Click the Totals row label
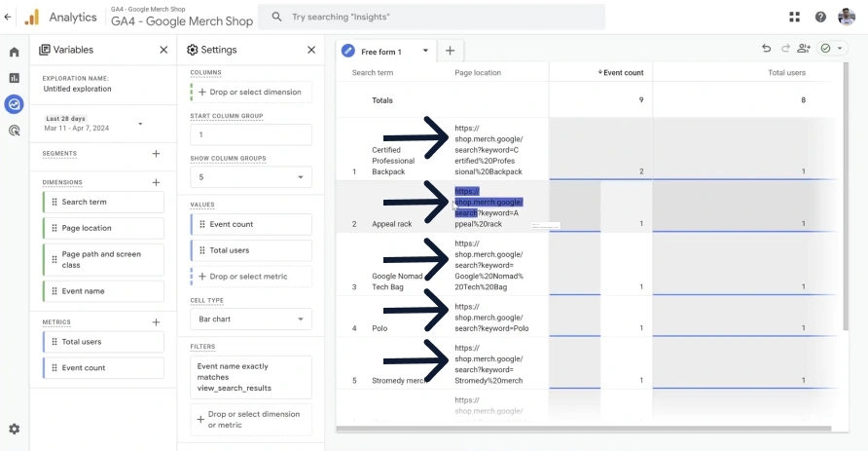 click(382, 100)
